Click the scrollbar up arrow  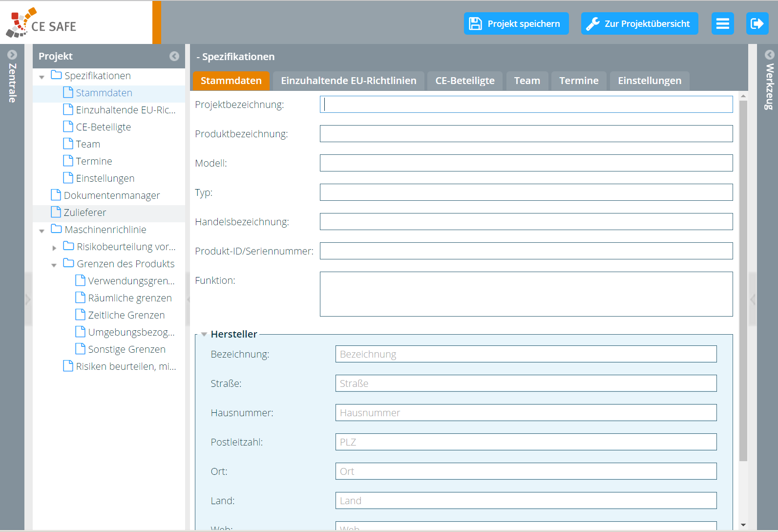click(743, 96)
